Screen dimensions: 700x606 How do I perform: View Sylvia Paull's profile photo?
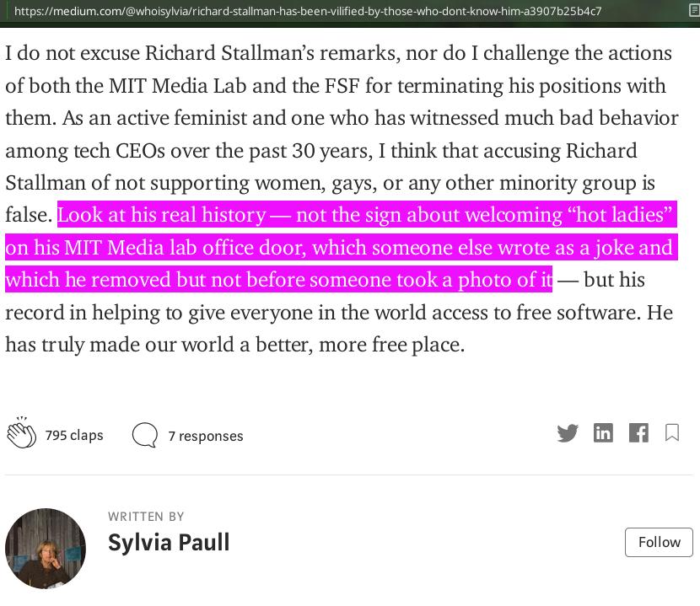coord(45,549)
